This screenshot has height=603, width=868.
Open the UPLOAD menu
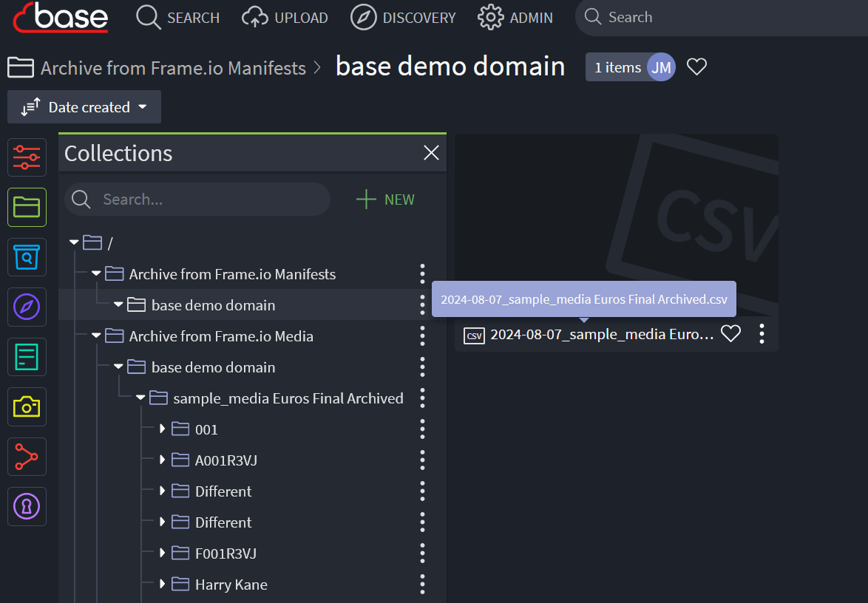point(285,18)
